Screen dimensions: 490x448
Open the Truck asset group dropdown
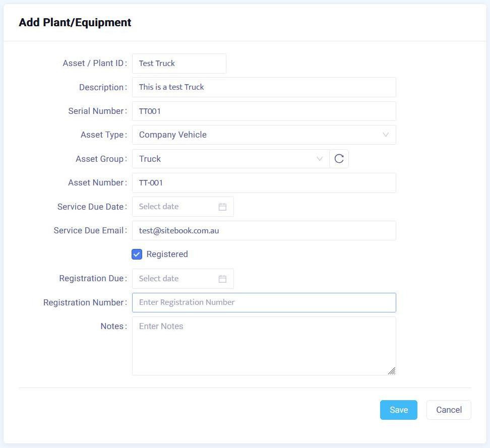coord(227,159)
